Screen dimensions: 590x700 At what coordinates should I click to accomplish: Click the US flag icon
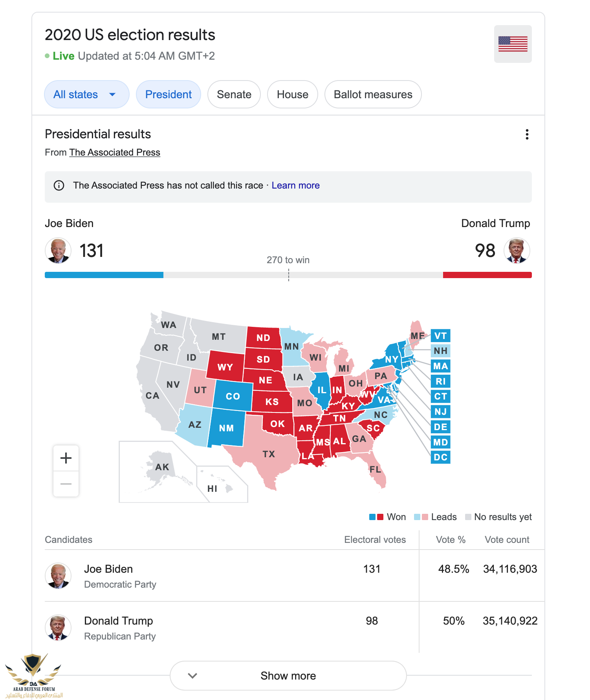(x=513, y=44)
